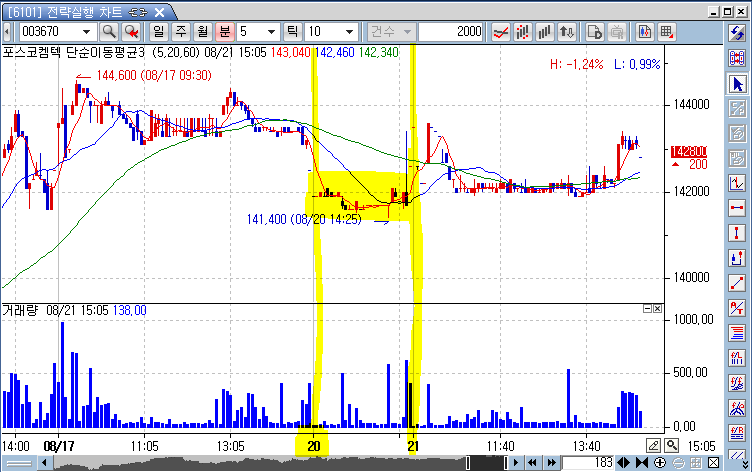
Task: Close the volume (거래량) sub-panel
Action: tap(659, 310)
